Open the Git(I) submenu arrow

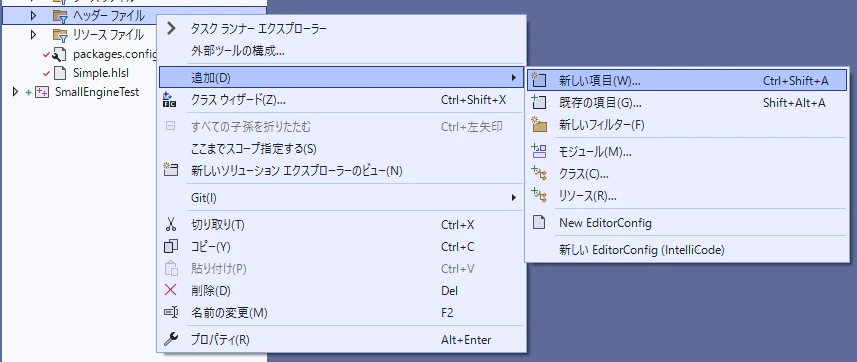click(514, 197)
